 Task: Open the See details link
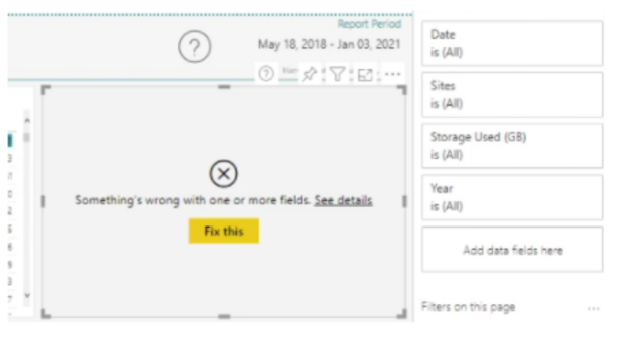point(343,200)
